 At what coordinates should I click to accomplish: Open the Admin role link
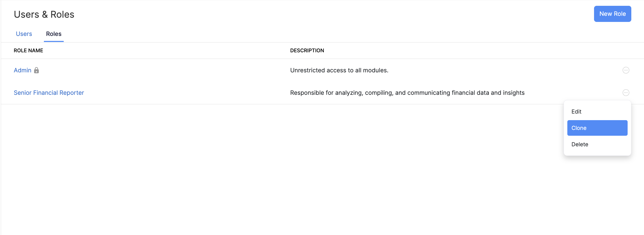pos(22,70)
